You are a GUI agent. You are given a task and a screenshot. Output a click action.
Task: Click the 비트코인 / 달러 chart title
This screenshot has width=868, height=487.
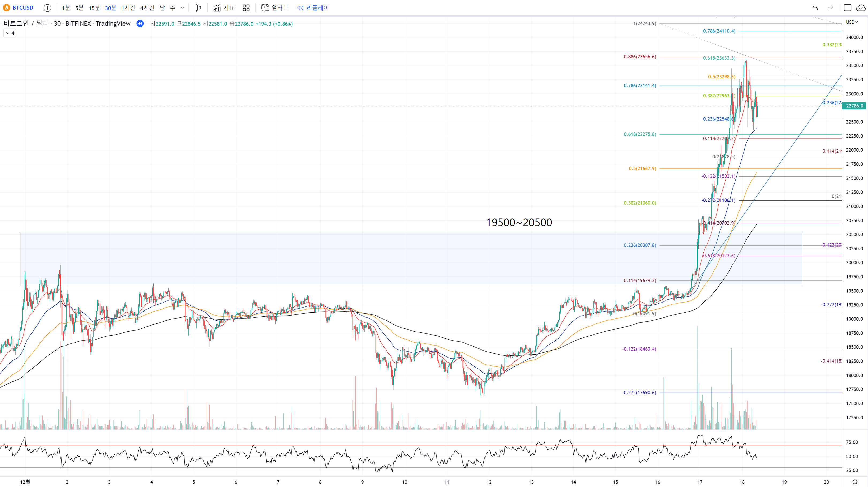pos(26,23)
